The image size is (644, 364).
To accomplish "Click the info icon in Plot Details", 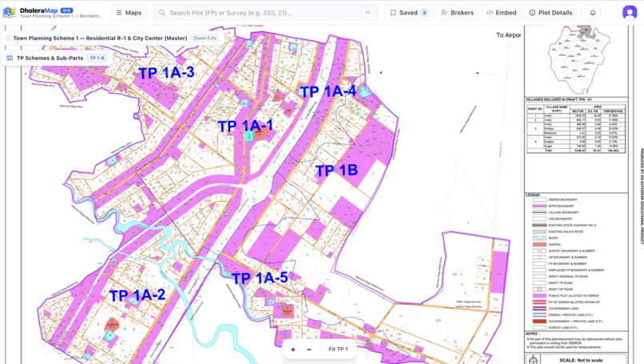I will (x=532, y=13).
